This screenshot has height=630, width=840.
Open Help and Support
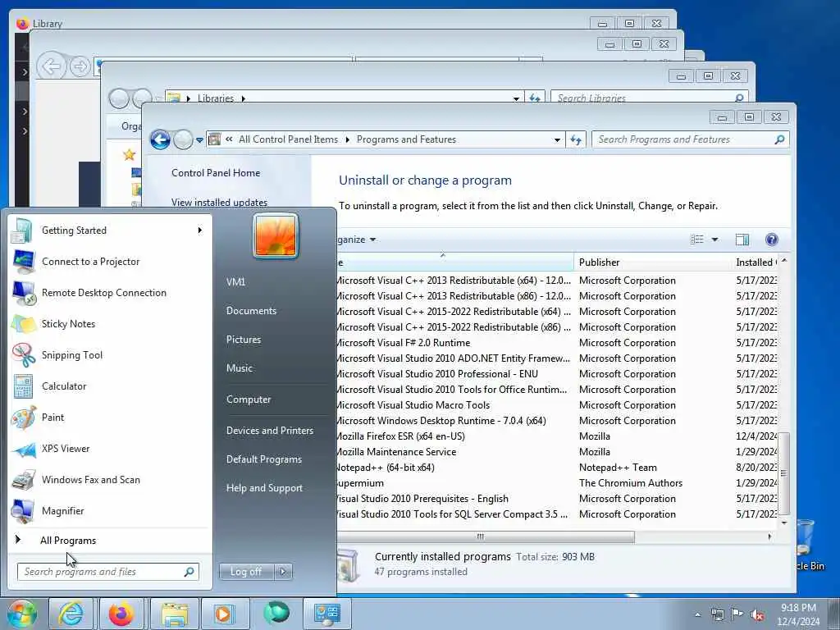[264, 488]
